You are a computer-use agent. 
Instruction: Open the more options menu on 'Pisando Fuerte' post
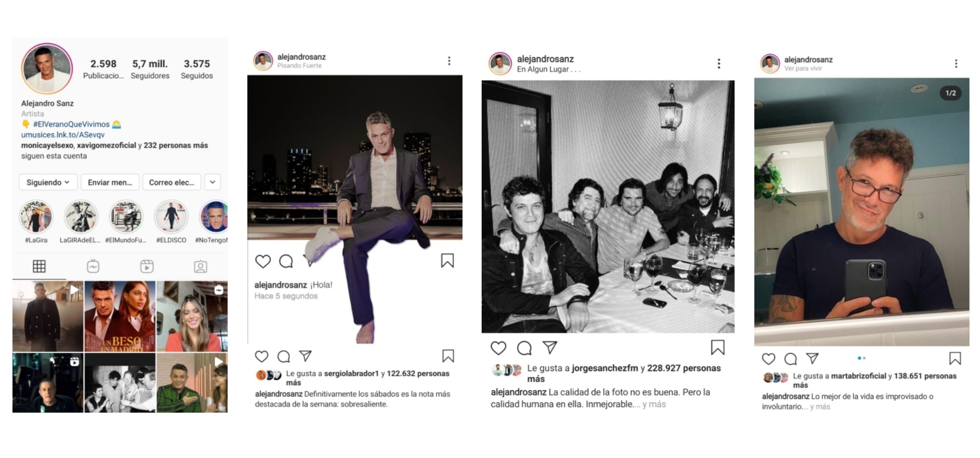449,61
